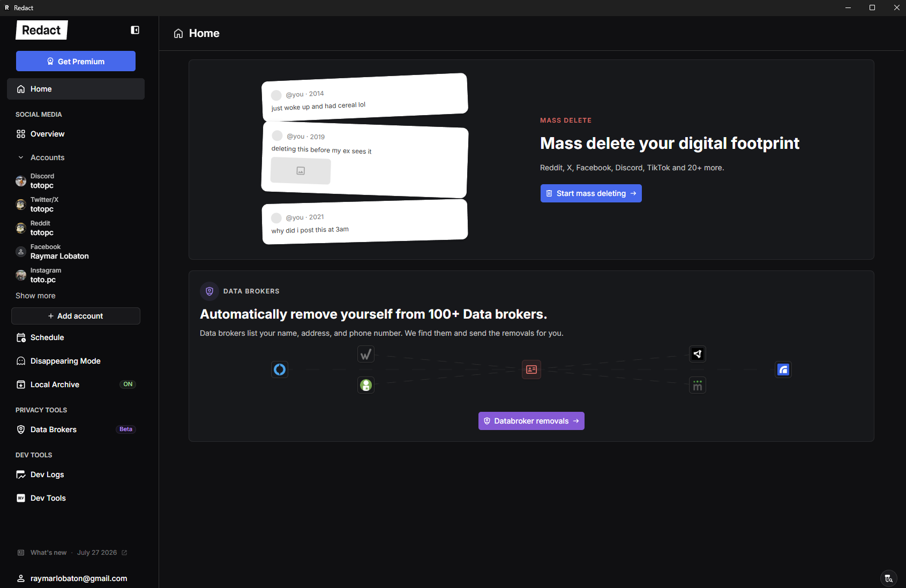Open What's new July 27 2026 link
The height and width of the screenshot is (588, 906).
(x=73, y=553)
